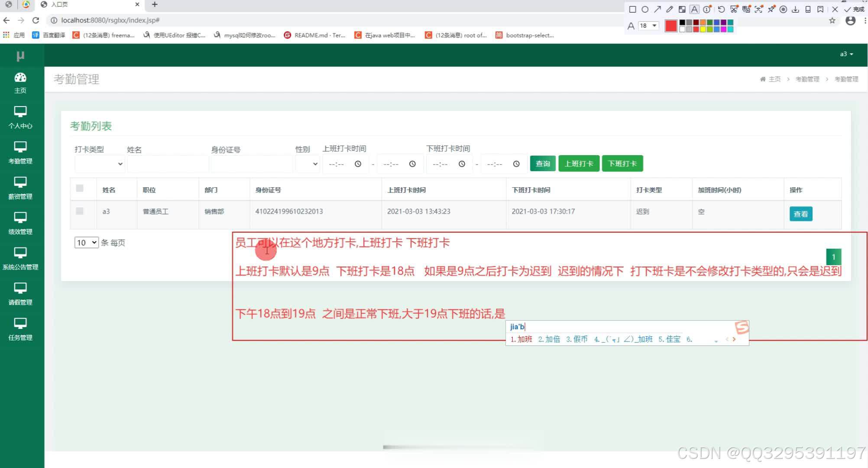Select the ellipse annotation tool
Screen dimensions: 868x468
point(645,9)
